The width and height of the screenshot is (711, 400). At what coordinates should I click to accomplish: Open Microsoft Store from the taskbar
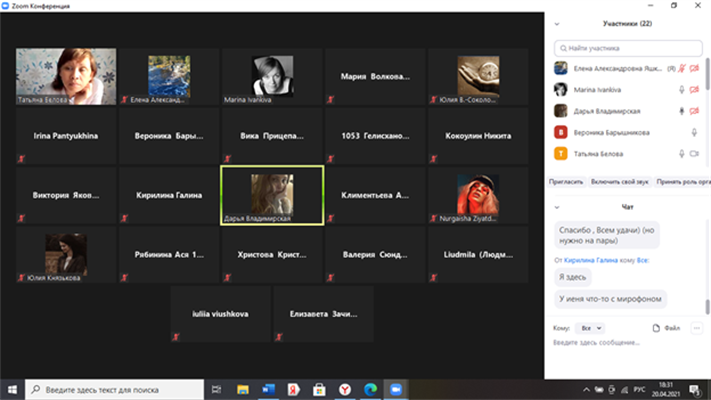[x=319, y=390]
